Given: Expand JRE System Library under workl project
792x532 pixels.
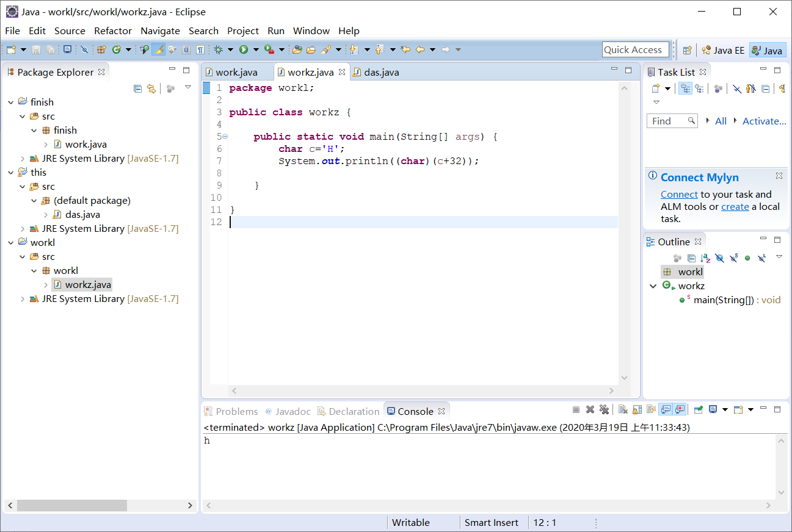Looking at the screenshot, I should (23, 299).
